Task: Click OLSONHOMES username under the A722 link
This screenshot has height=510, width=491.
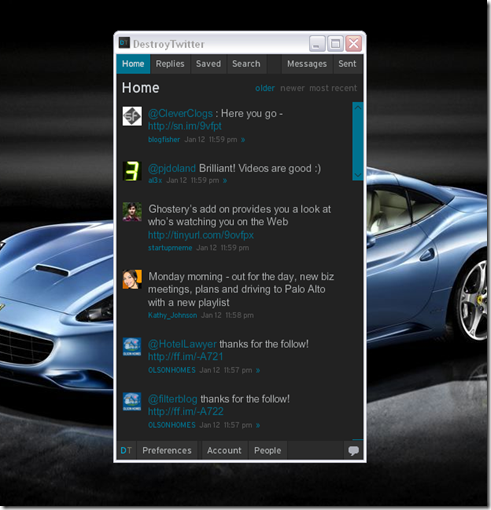Action: (172, 425)
